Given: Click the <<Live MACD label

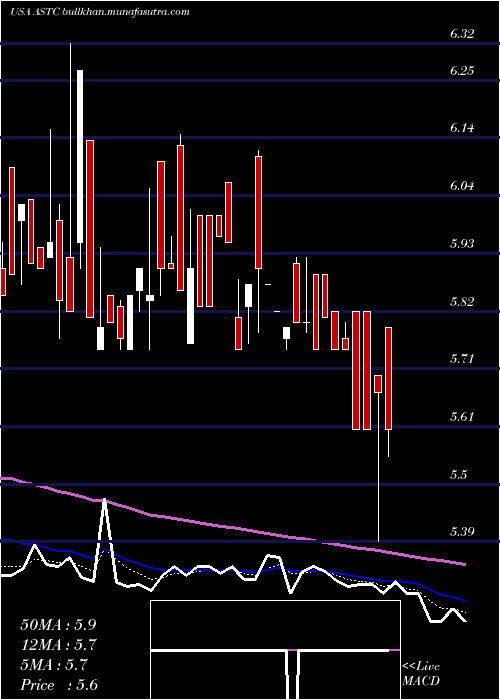Looking at the screenshot, I should click(x=421, y=674).
